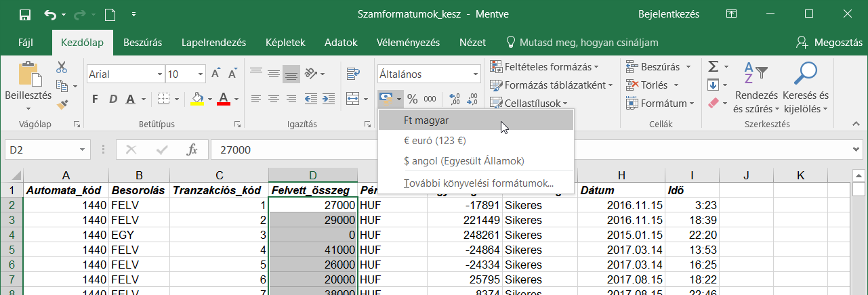Open the D2 name box dropdown
Screen dimensions: 868x295
[x=82, y=150]
